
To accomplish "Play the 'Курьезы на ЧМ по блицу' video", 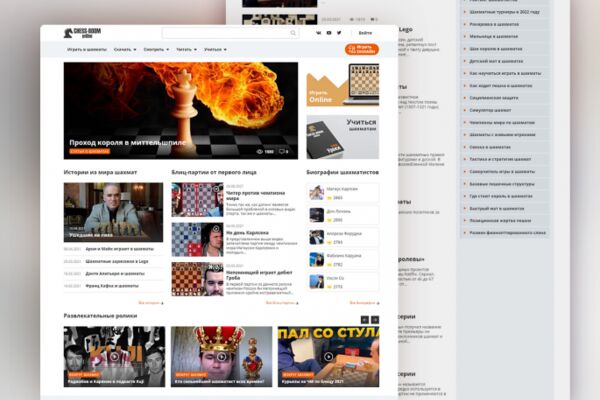I will coord(328,357).
